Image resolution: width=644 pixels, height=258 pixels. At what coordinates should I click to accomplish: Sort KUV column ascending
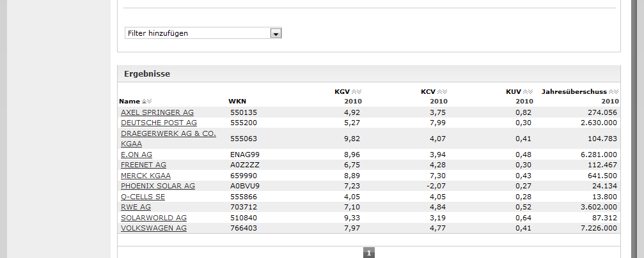pyautogui.click(x=526, y=92)
